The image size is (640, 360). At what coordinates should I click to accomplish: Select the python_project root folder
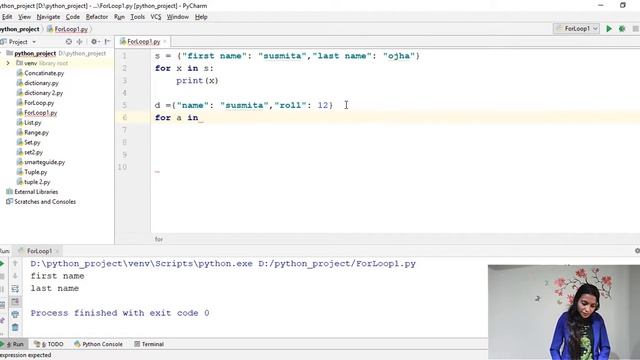pos(35,53)
